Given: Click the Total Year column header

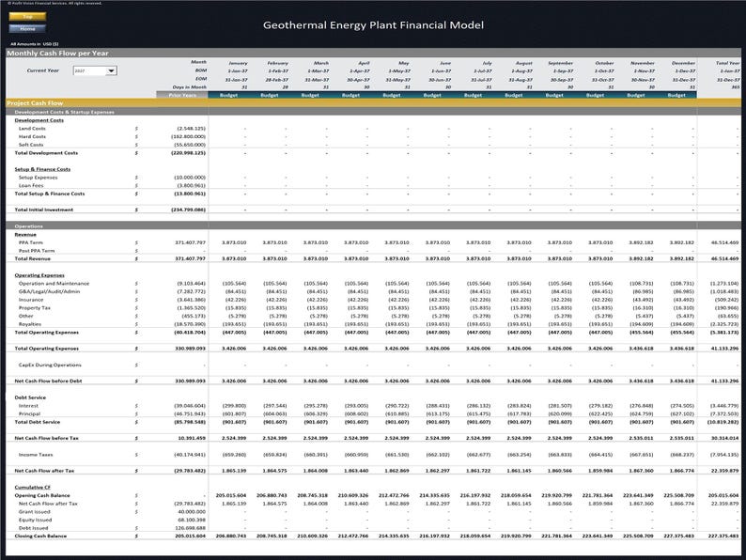Looking at the screenshot, I should (728, 63).
